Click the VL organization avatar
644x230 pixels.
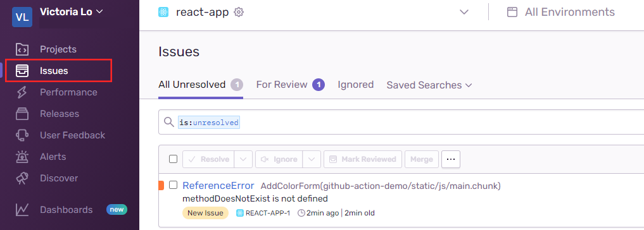[x=22, y=16]
